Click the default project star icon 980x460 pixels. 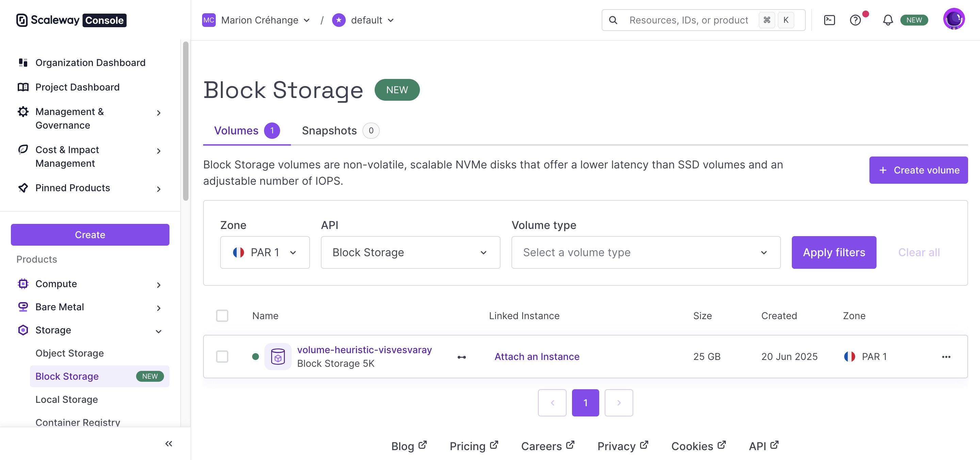pyautogui.click(x=339, y=20)
